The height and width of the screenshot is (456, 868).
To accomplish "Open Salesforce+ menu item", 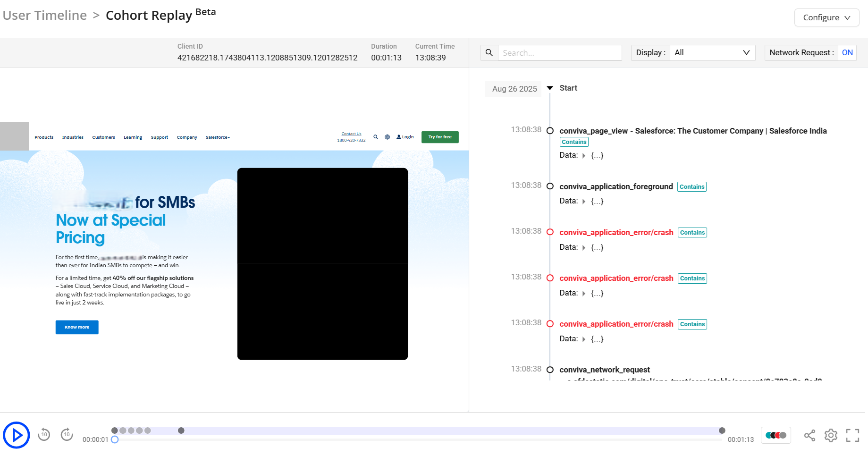I will (218, 137).
